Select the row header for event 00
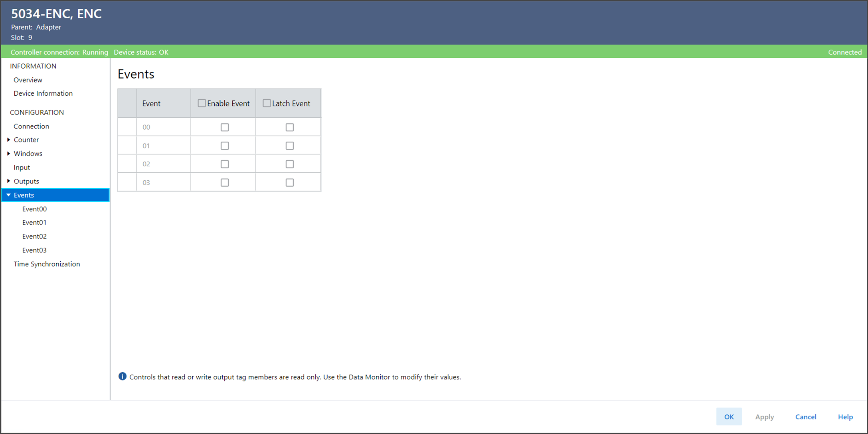This screenshot has width=868, height=434. [x=127, y=127]
